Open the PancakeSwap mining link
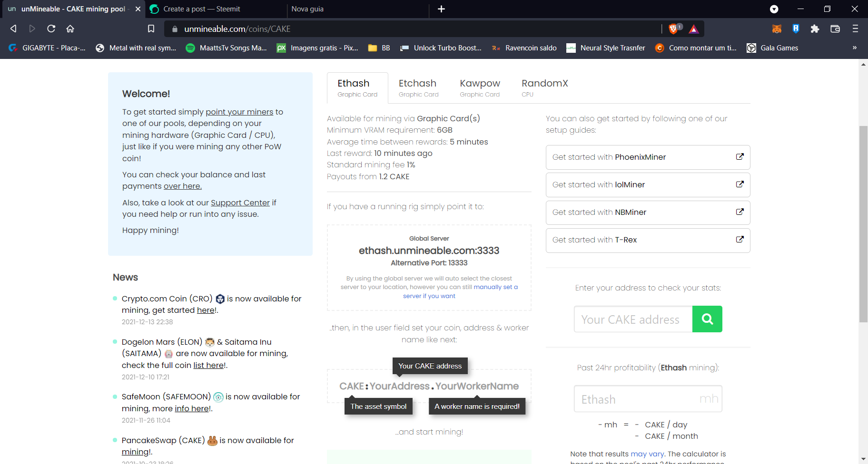 tap(136, 452)
